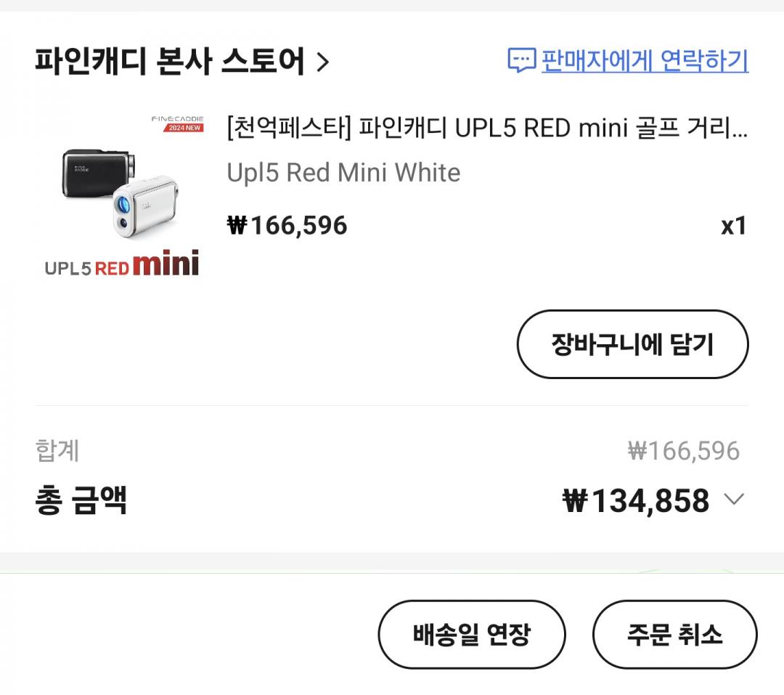Click the 판매자에게 연락하기 link text
784x695 pixels.
(x=645, y=61)
